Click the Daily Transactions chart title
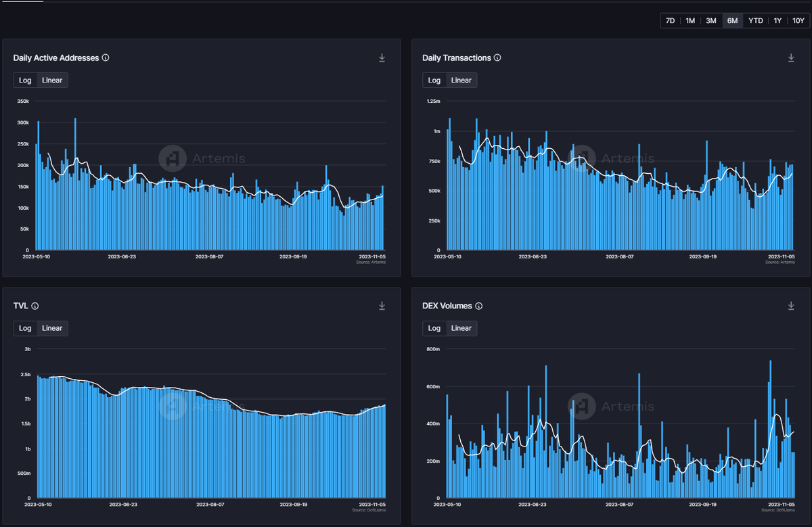 coord(456,58)
